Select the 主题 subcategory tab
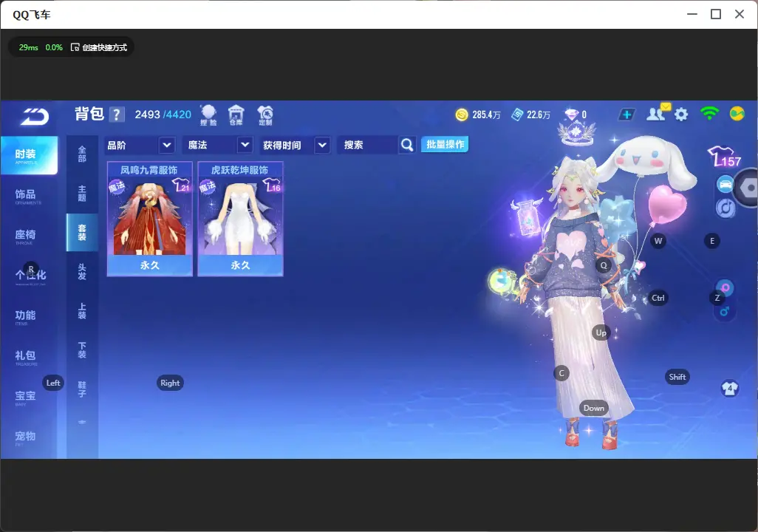This screenshot has width=758, height=532. (x=82, y=193)
